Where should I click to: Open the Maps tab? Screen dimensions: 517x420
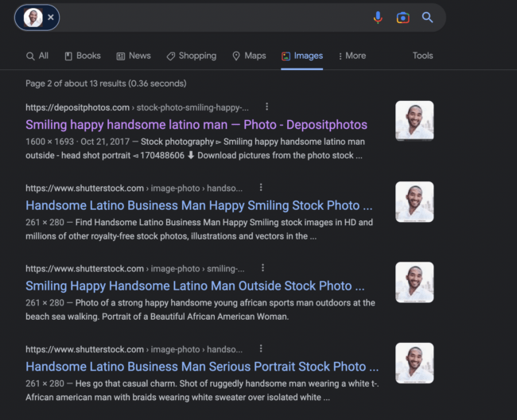(x=249, y=56)
